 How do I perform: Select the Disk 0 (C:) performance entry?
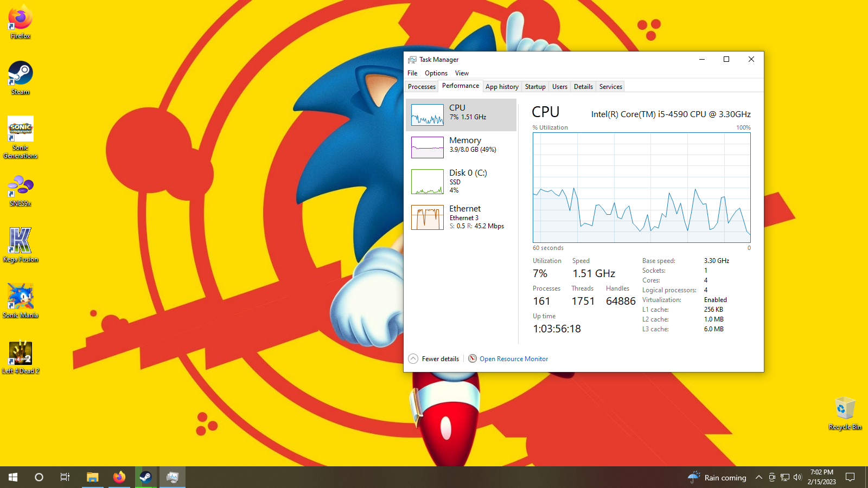tap(461, 182)
